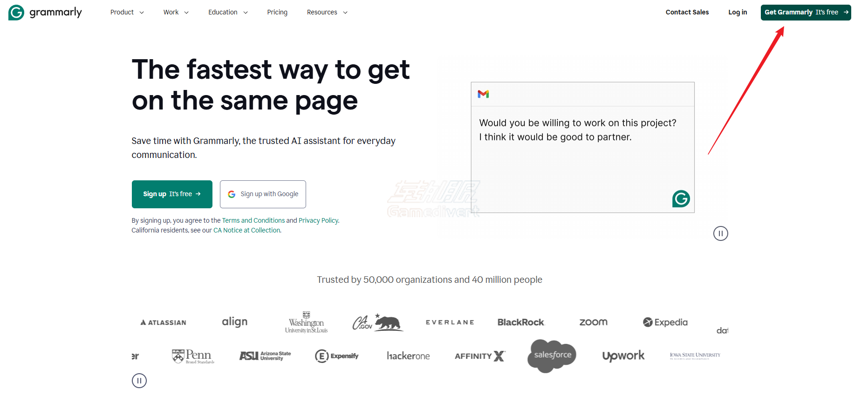This screenshot has width=868, height=397.
Task: Click the Grammarly logo in header
Action: tap(45, 13)
